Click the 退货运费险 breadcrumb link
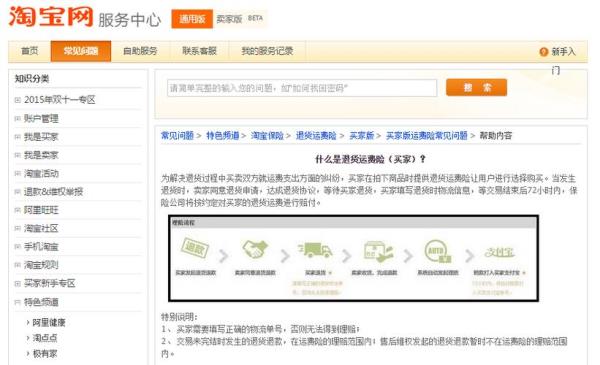The image size is (600, 365). point(316,135)
